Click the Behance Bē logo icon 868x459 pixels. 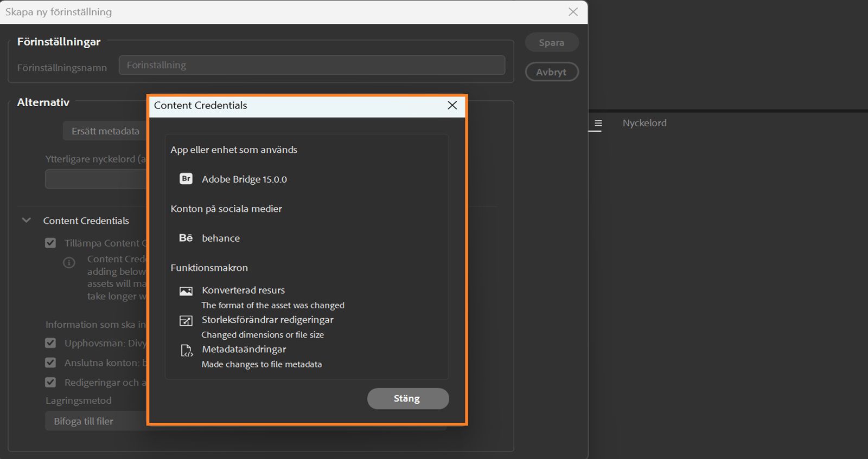coord(186,238)
